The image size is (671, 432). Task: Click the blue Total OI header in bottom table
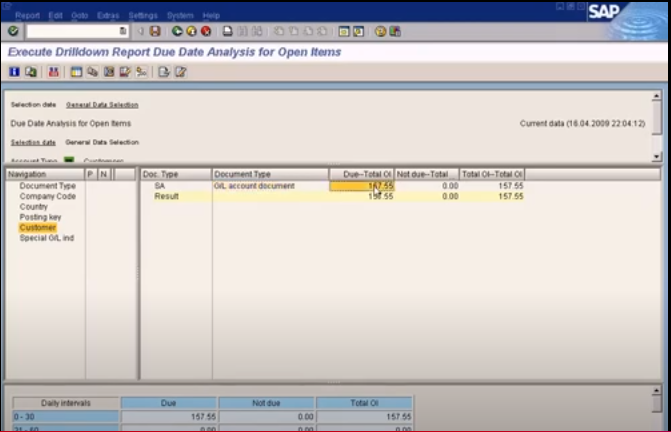pos(364,403)
